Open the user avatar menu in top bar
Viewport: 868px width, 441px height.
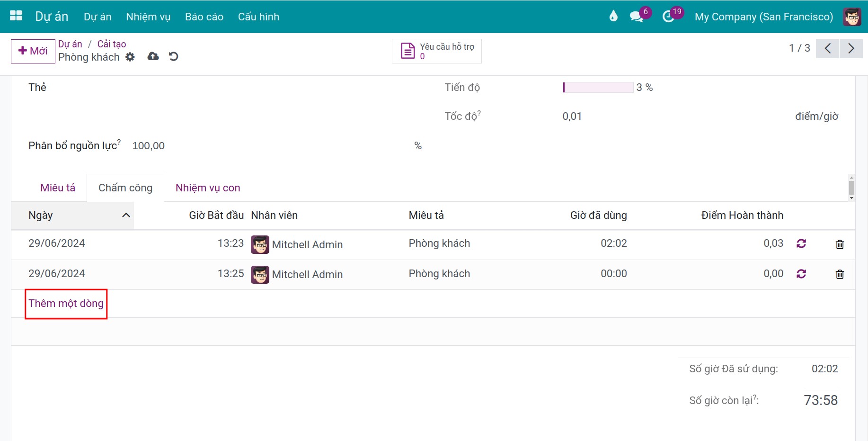tap(852, 17)
